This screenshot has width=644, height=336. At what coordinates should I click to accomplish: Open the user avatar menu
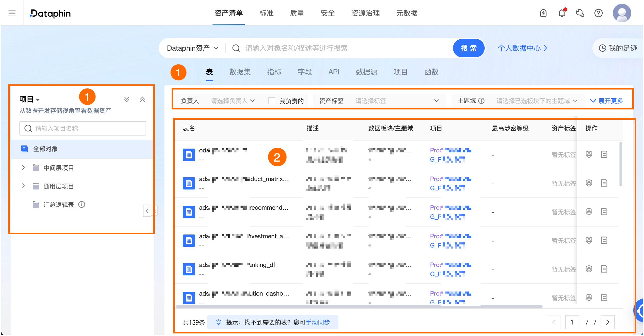tap(622, 13)
